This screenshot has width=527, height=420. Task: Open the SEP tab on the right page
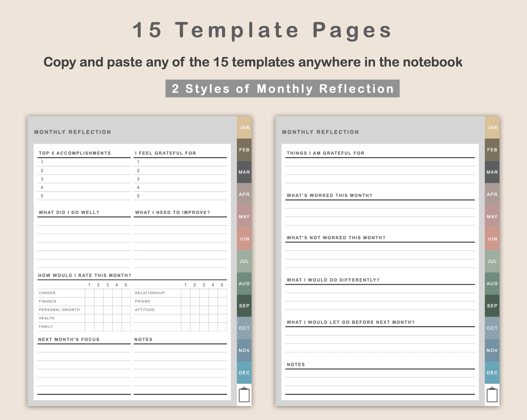click(x=492, y=306)
